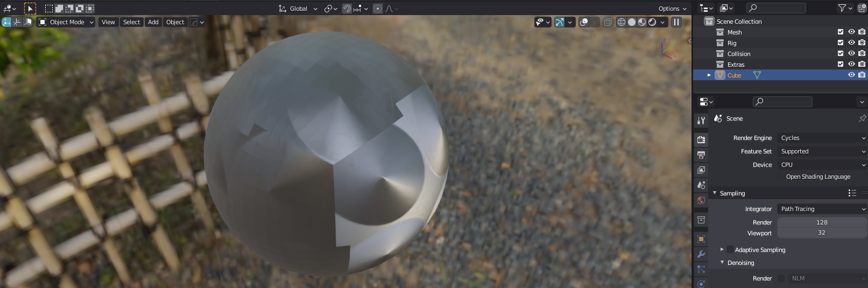Toggle X-ray mode icon
The width and height of the screenshot is (868, 288).
pyautogui.click(x=608, y=22)
